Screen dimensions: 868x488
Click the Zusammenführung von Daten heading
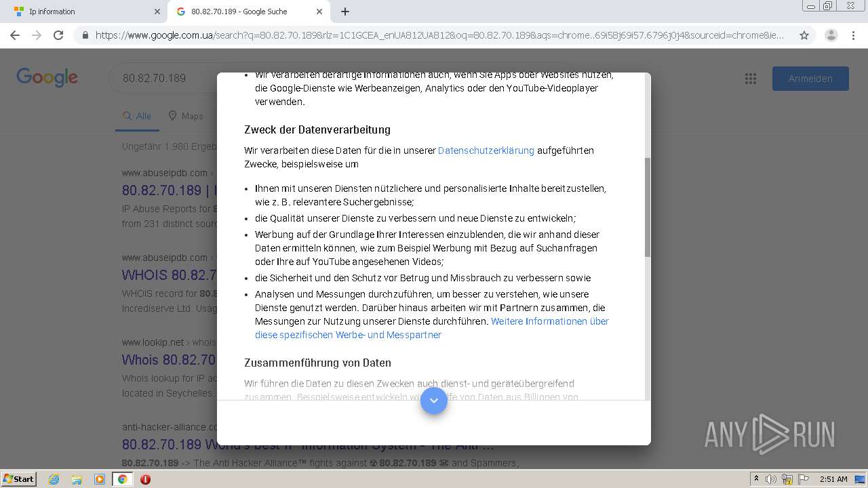click(317, 363)
